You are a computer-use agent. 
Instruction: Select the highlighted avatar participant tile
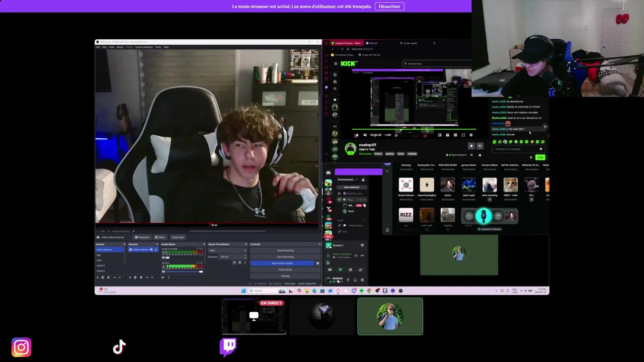coord(390,316)
